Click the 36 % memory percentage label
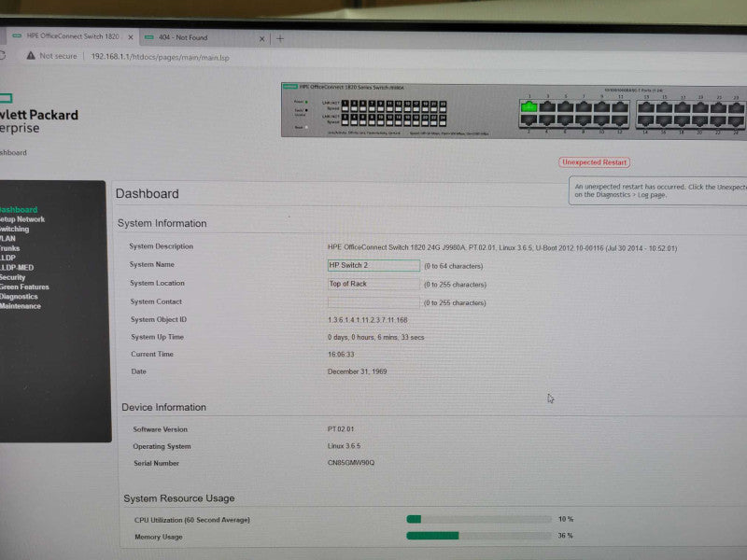This screenshot has height=560, width=747. 565,536
